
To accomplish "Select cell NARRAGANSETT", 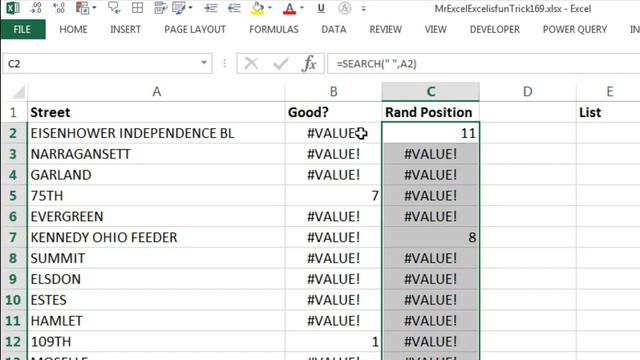I will point(156,154).
